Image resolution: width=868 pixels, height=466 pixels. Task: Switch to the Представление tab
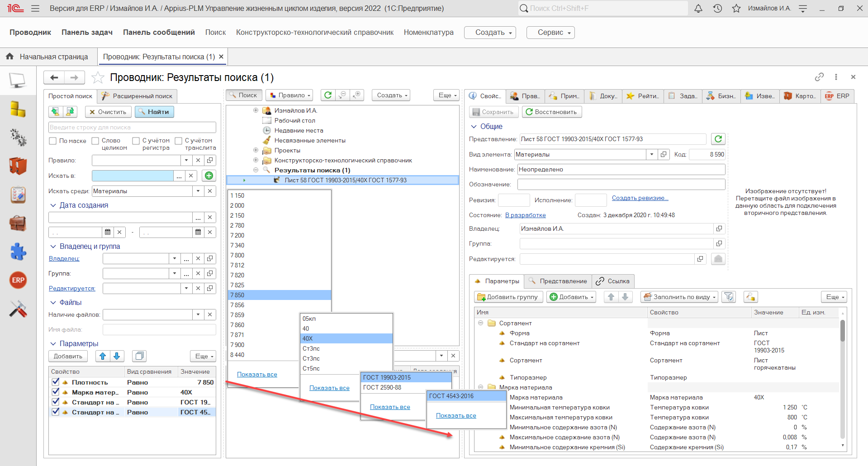point(558,281)
